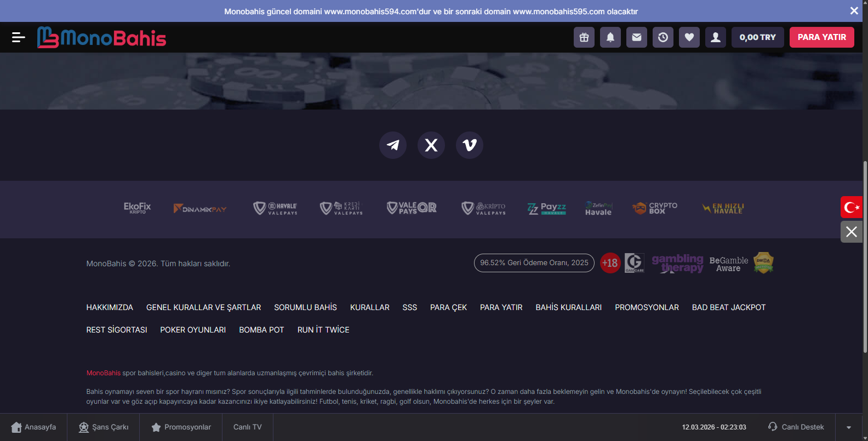Open the SORUMLU BAHİS footer link
868x441 pixels.
305,307
